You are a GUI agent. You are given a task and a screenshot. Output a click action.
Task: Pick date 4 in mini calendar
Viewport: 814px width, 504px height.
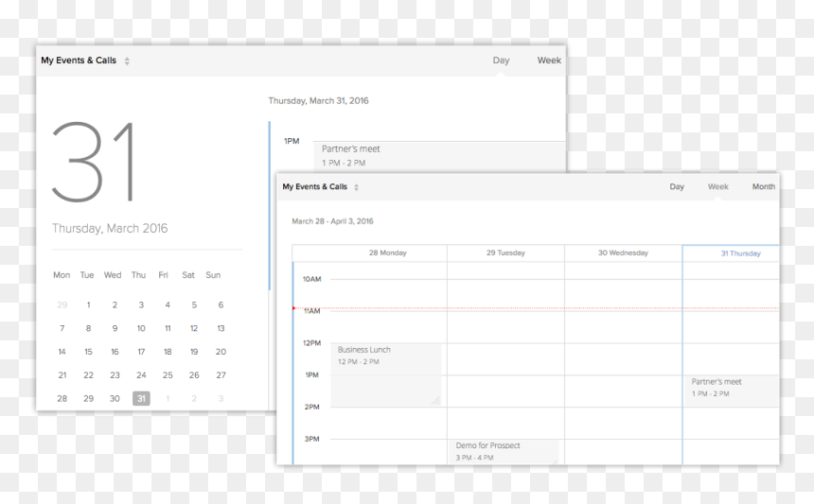[x=168, y=304]
